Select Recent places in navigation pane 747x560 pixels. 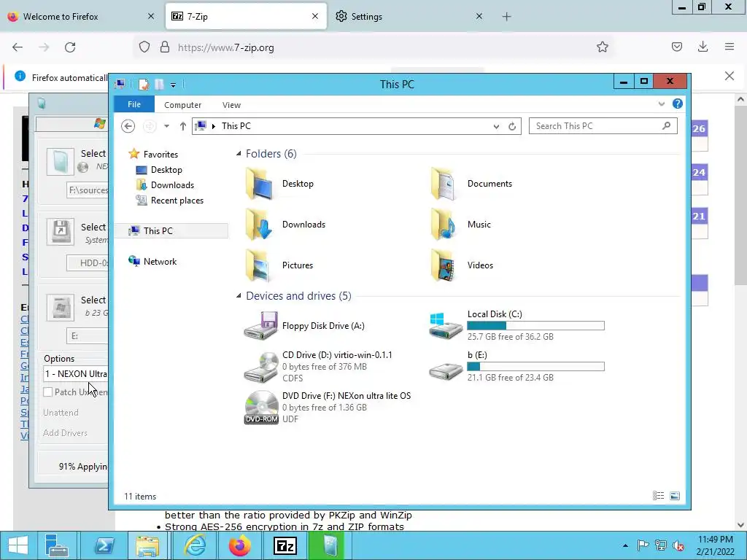(x=169, y=201)
